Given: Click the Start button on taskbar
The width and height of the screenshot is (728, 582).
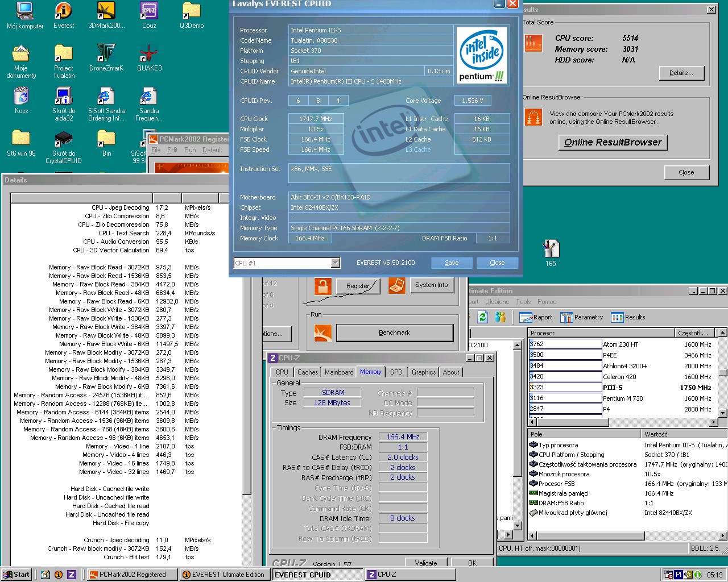Looking at the screenshot, I should click(16, 575).
